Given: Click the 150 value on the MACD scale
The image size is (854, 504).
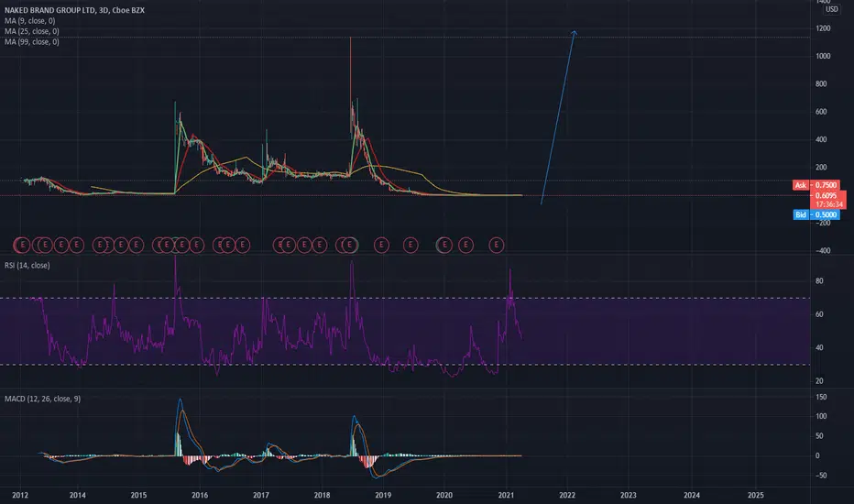Looking at the screenshot, I should [821, 397].
